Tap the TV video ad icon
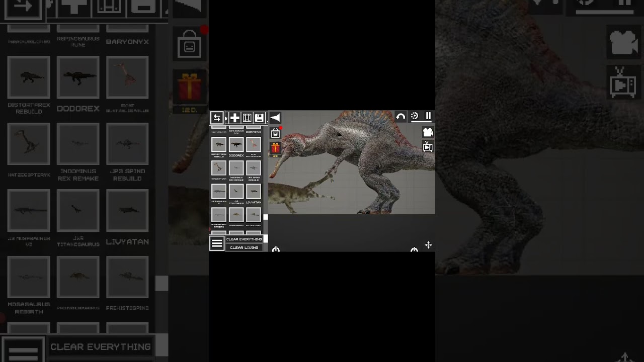Image resolution: width=644 pixels, height=362 pixels. 428,146
